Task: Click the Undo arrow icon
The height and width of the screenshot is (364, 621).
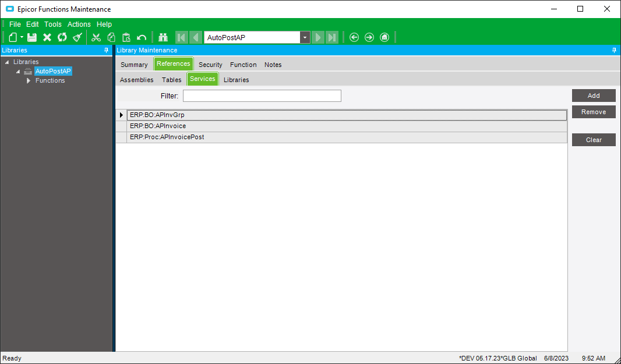Action: pos(142,38)
